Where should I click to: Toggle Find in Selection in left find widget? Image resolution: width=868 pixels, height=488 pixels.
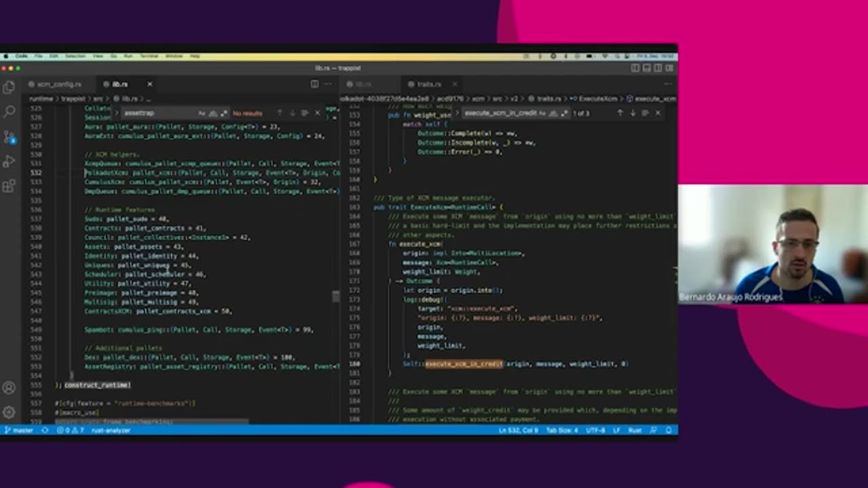pyautogui.click(x=304, y=113)
